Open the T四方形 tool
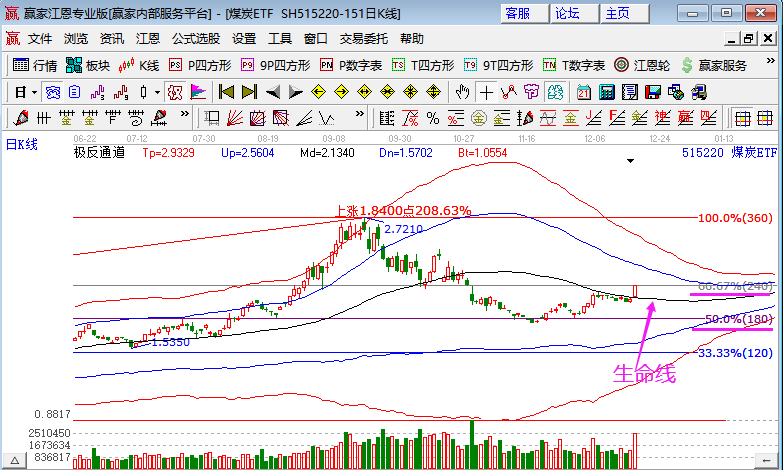This screenshot has width=783, height=470. click(423, 65)
